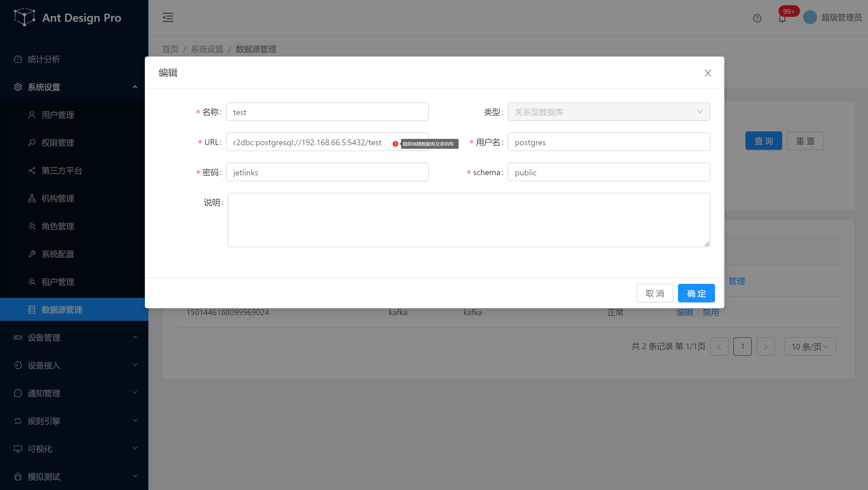Open the 类型 关系型数据库 dropdown

tap(609, 112)
